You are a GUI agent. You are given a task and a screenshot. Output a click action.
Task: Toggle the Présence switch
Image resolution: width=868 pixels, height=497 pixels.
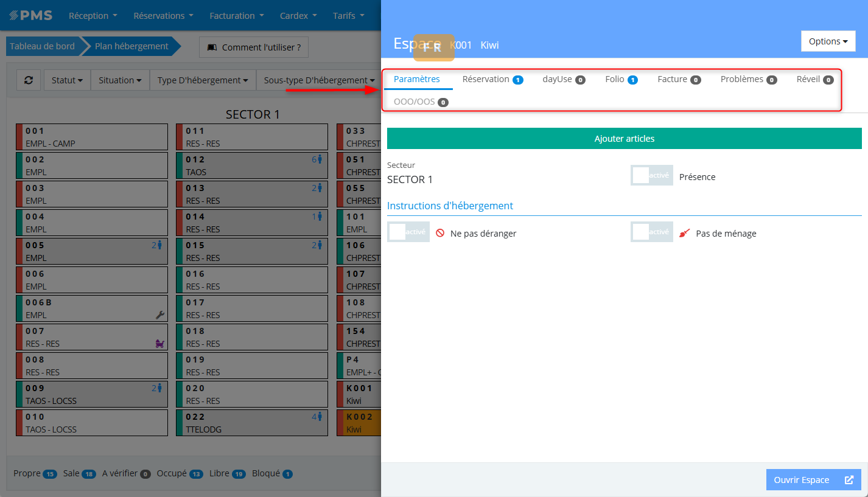[652, 176]
